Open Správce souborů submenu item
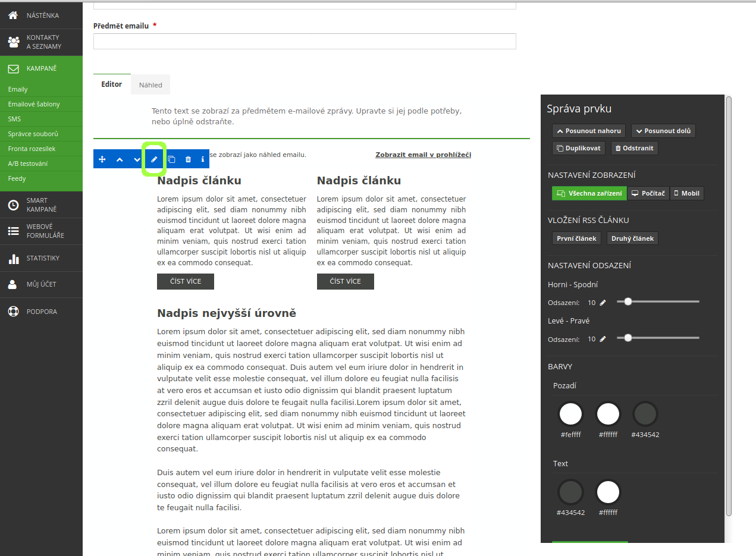 [x=41, y=134]
